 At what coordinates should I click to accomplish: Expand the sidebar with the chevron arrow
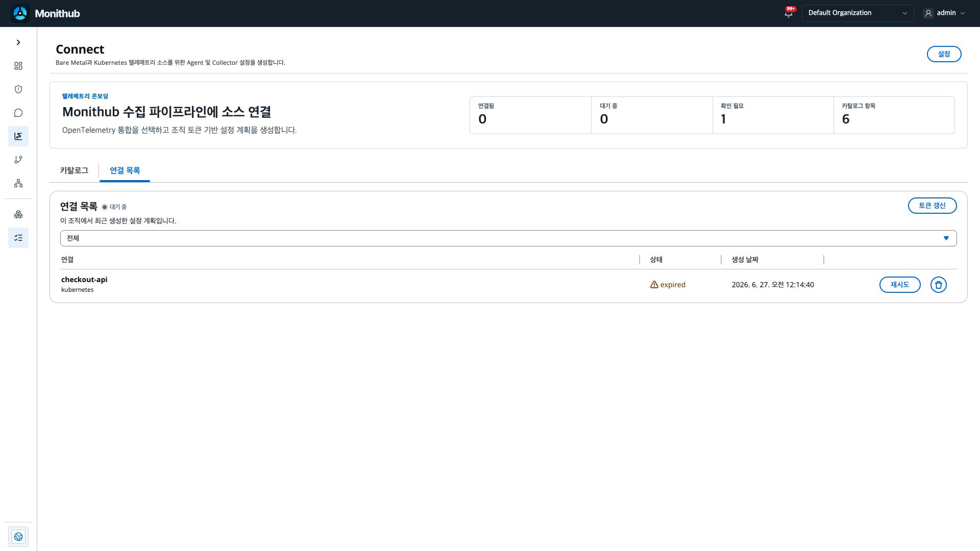click(18, 42)
